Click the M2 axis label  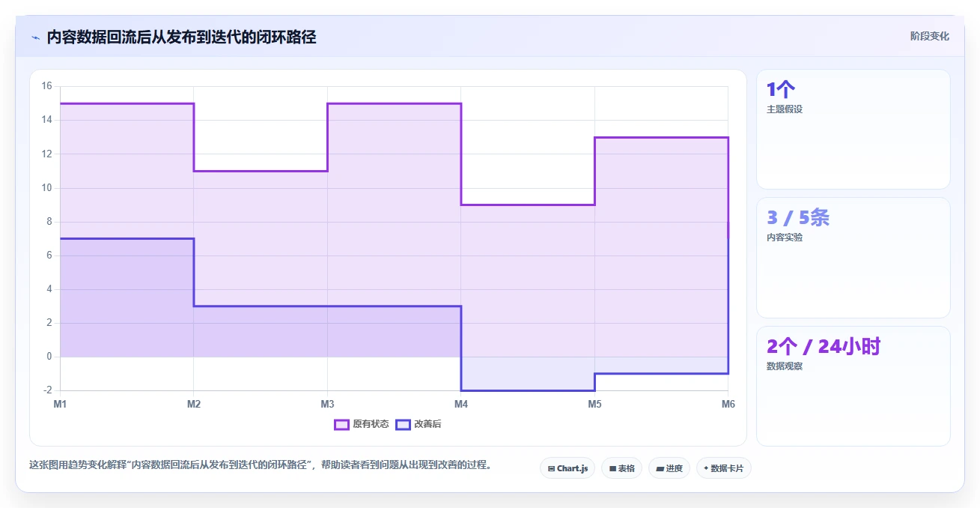pyautogui.click(x=194, y=405)
